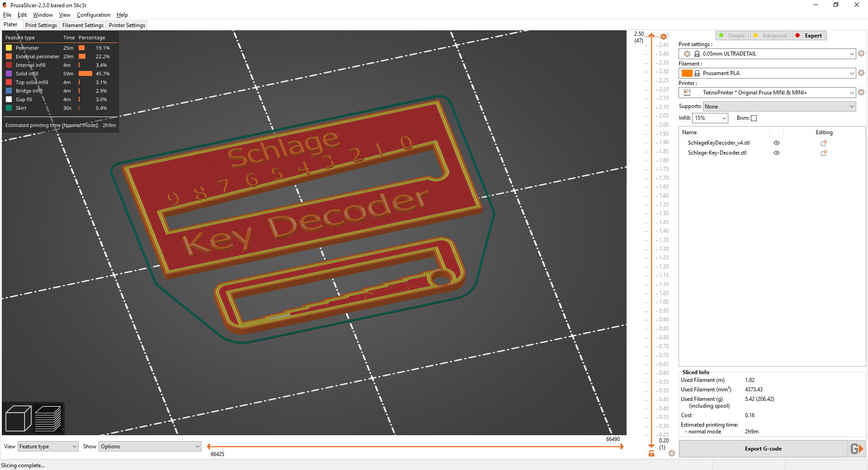Image resolution: width=868 pixels, height=470 pixels.
Task: Enable the Brim checkbox
Action: click(754, 118)
